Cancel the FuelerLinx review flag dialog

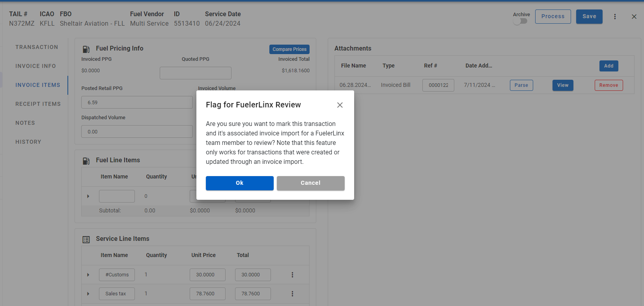coord(311,183)
